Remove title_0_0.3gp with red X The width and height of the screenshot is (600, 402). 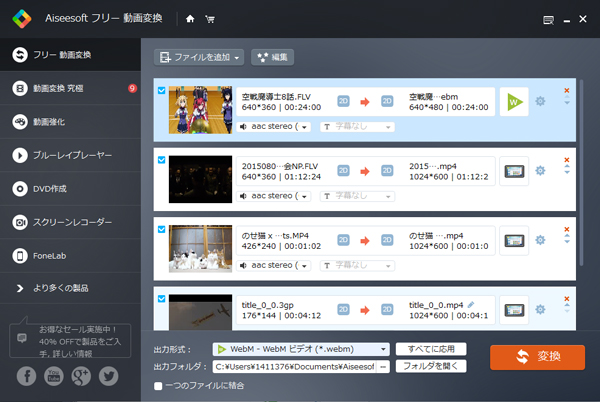567,299
